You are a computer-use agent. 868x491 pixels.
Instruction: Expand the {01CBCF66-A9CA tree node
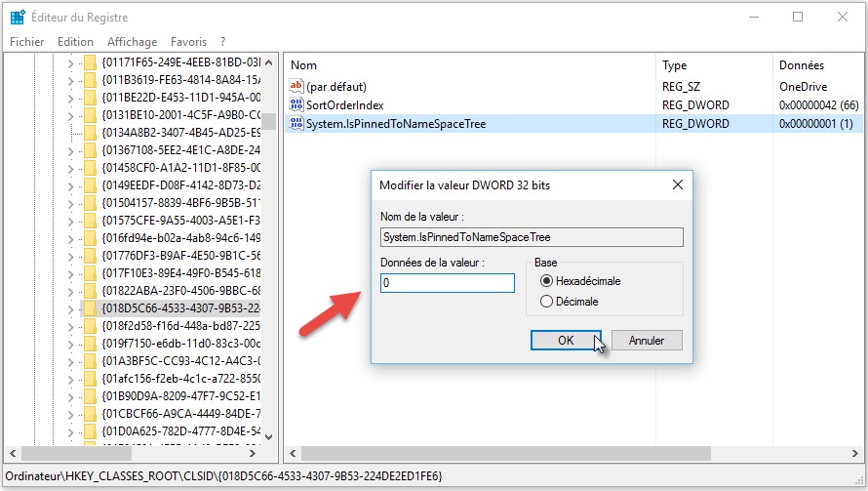[70, 412]
